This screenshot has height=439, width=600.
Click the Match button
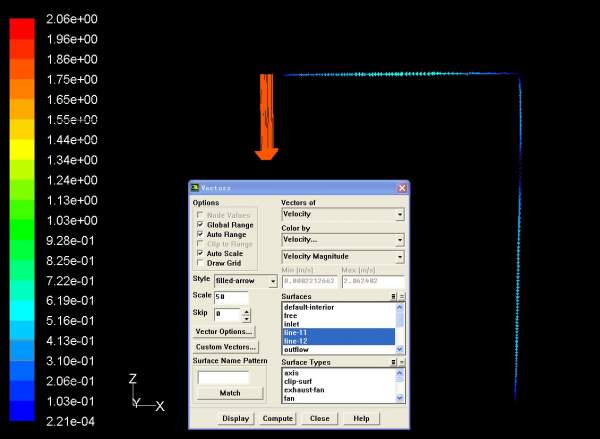coord(230,393)
